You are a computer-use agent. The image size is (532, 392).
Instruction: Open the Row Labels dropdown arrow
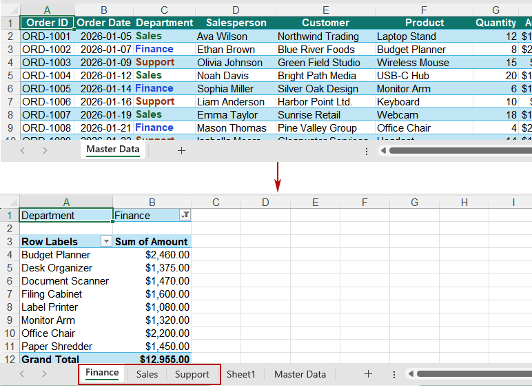click(106, 241)
